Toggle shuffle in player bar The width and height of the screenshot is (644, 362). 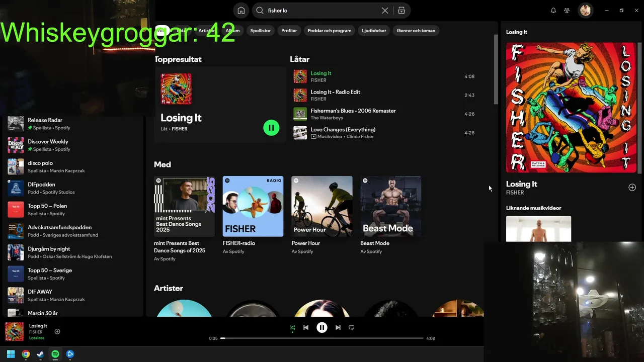pyautogui.click(x=292, y=327)
